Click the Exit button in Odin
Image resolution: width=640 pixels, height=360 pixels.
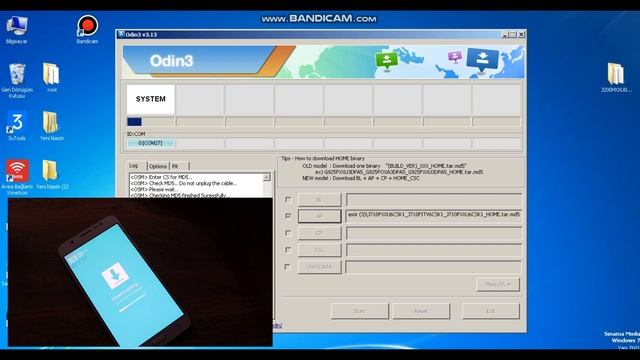tap(490, 311)
